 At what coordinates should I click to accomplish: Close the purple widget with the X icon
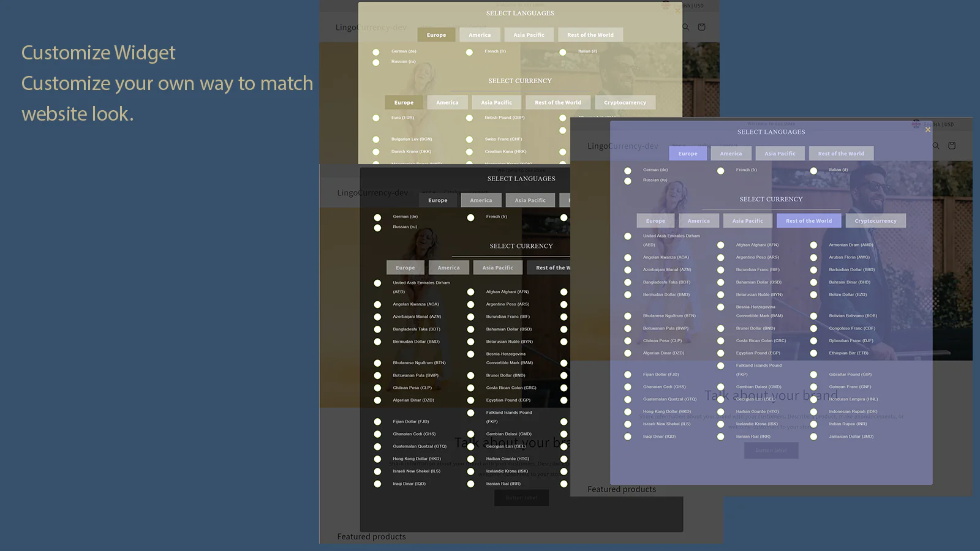[x=928, y=130]
